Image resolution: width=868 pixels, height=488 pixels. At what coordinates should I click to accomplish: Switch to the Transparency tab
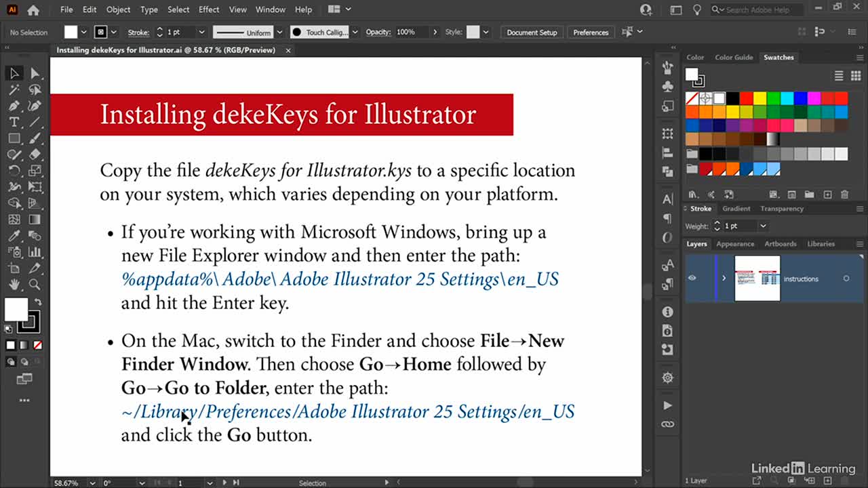782,209
